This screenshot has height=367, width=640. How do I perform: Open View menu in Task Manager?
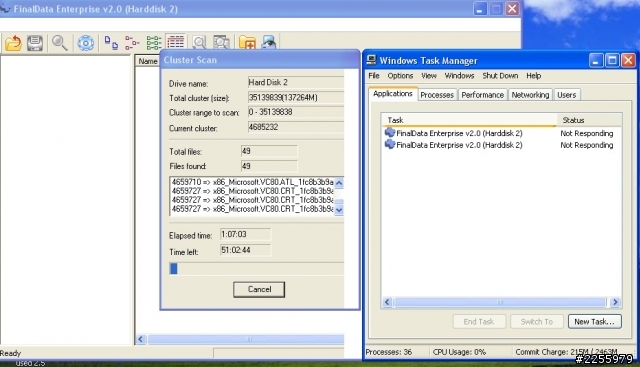tap(429, 76)
